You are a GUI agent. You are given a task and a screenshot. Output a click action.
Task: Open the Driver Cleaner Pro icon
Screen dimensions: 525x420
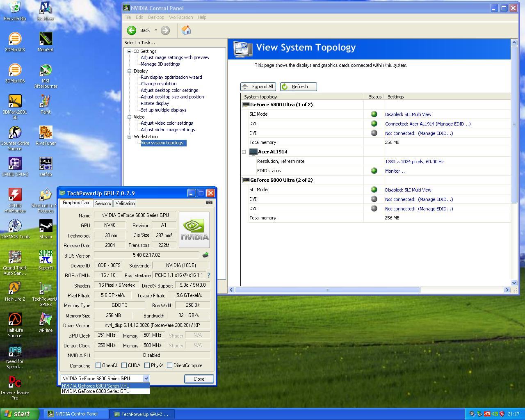[x=15, y=388]
